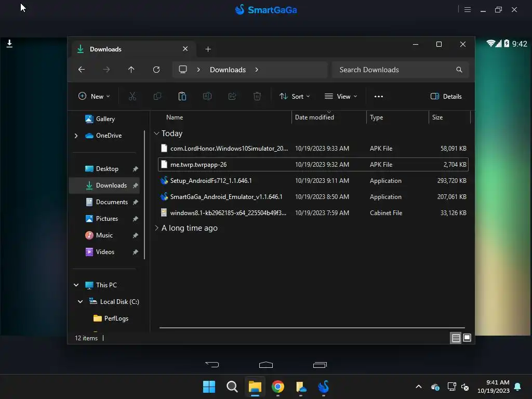
Task: Open SmartGaGa hamburger menu icon
Action: (468, 9)
